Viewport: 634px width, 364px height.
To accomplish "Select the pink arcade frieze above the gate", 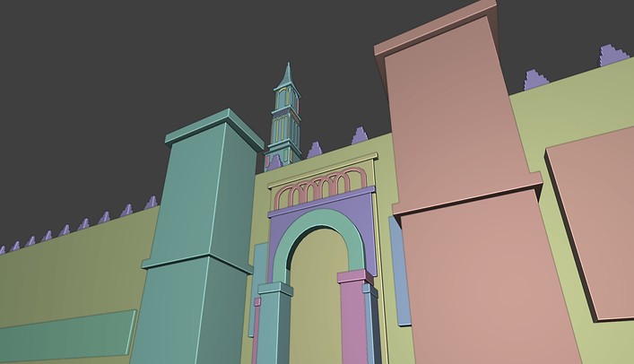I will pyautogui.click(x=321, y=186).
